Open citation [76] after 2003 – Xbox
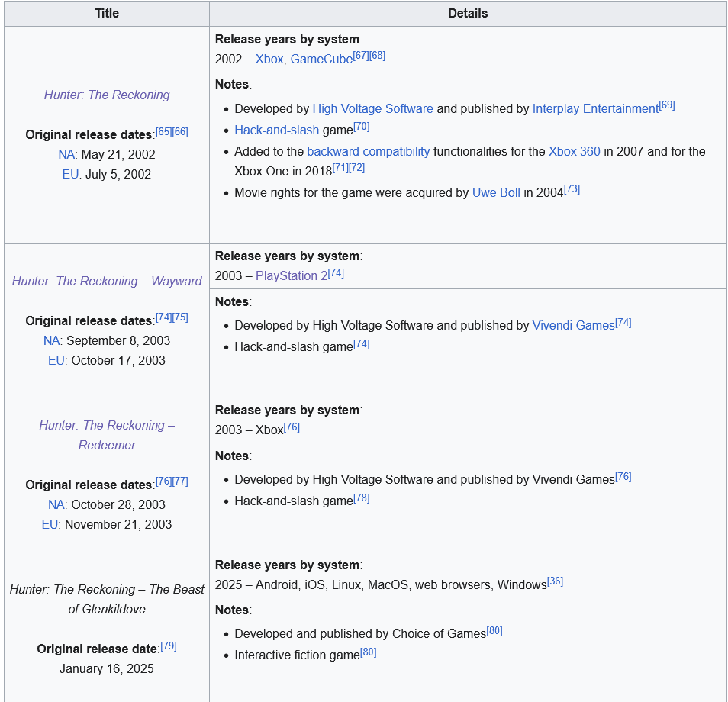The height and width of the screenshot is (702, 728). coord(292,427)
